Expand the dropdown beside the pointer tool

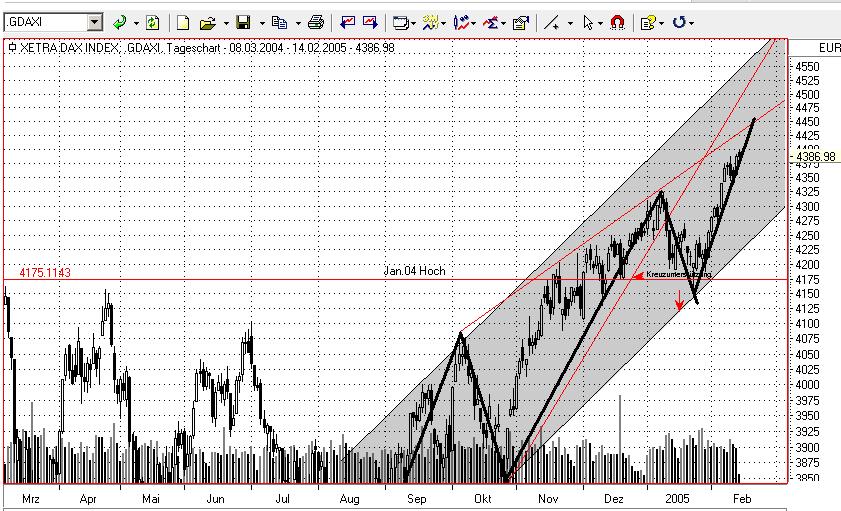click(600, 23)
